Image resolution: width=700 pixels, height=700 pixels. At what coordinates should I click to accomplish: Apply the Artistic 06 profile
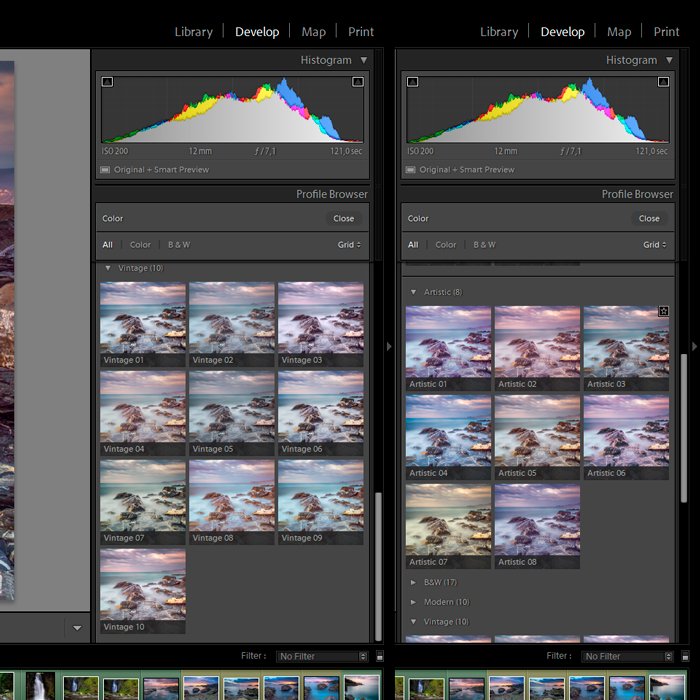click(x=626, y=438)
